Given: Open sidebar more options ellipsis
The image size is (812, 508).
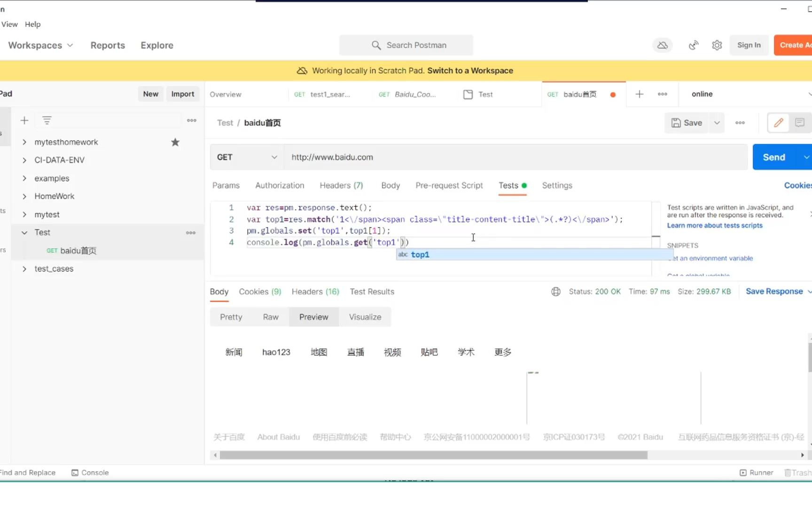Looking at the screenshot, I should click(x=192, y=120).
